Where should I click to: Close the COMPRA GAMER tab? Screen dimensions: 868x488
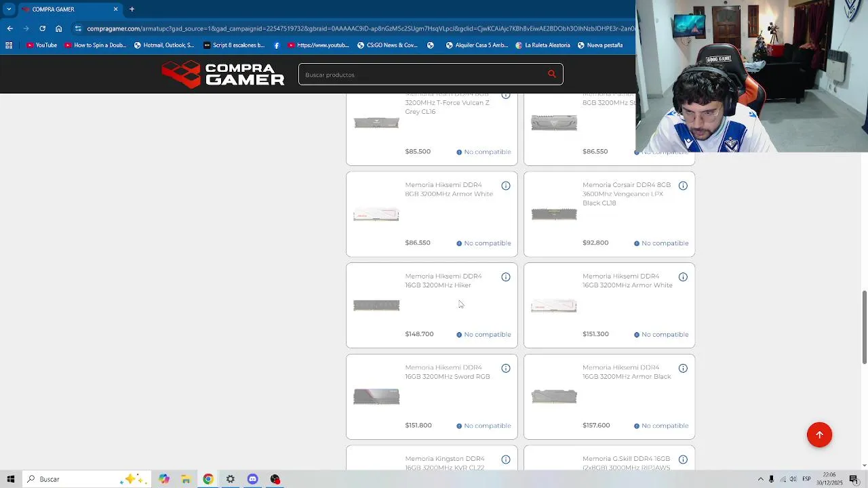[x=115, y=9]
